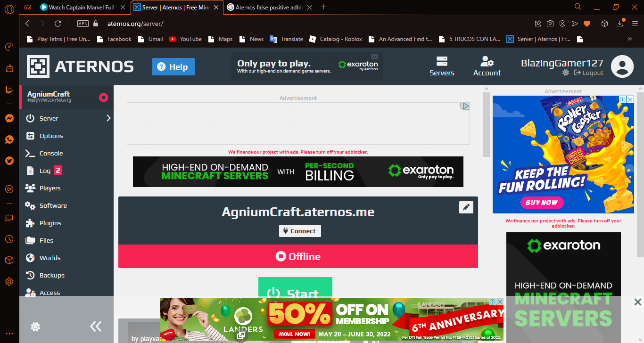Open the search tabs magnifier icon
Image resolution: width=644 pixels, height=343 pixels.
pos(578,7)
